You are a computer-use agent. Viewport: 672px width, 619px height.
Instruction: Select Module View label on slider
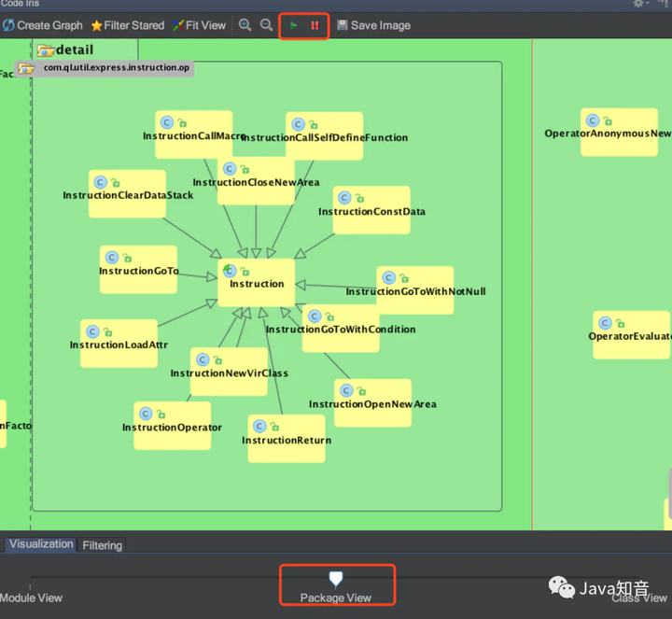tap(31, 598)
